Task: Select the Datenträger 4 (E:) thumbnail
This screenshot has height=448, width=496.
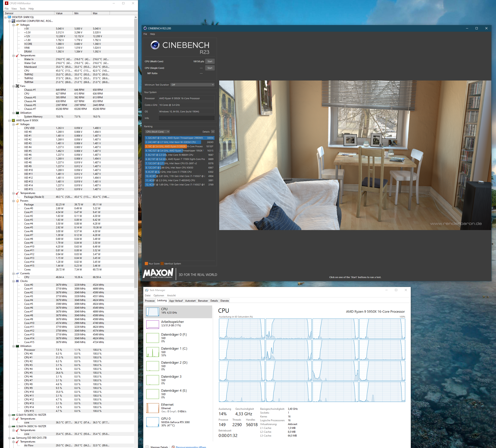Action: click(152, 394)
